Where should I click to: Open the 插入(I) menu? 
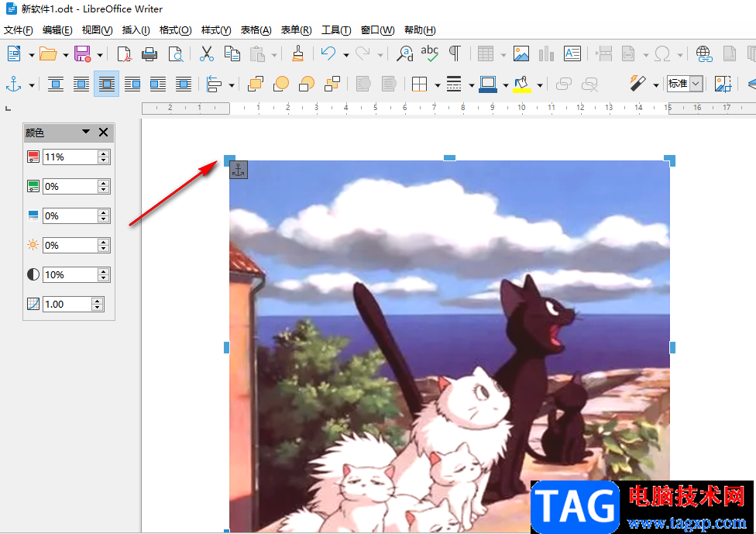click(136, 30)
